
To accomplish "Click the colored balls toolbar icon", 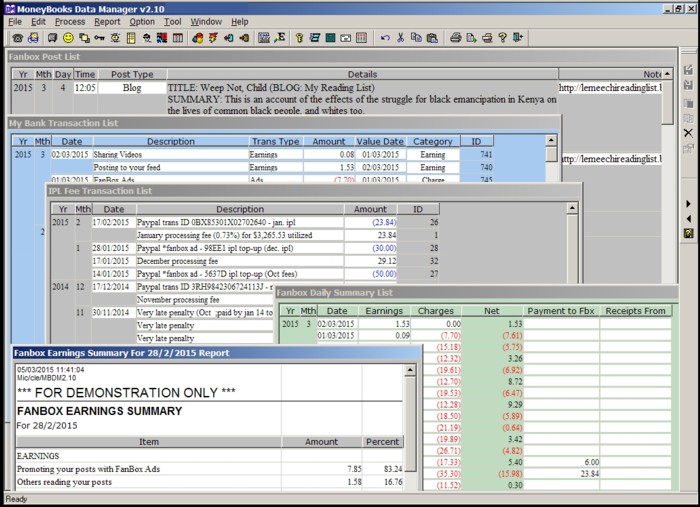I will coord(197,38).
